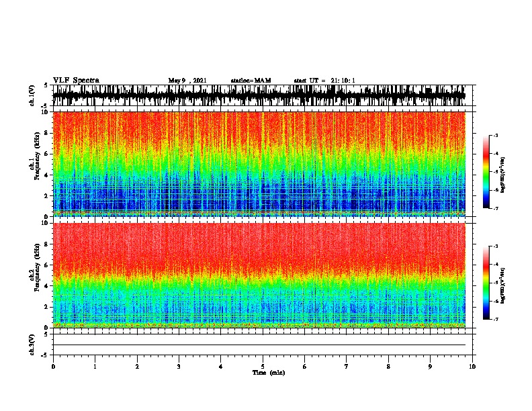Click time axis tick label "2"
This screenshot has height=411, width=532.
click(137, 367)
